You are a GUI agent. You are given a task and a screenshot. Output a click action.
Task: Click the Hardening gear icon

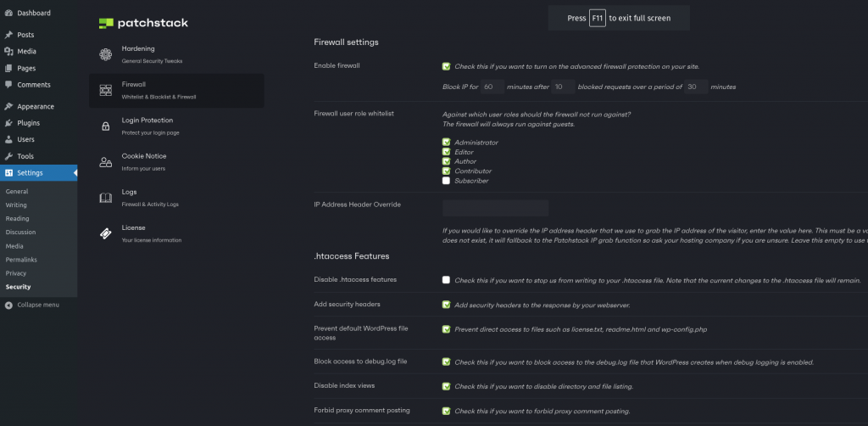point(106,54)
